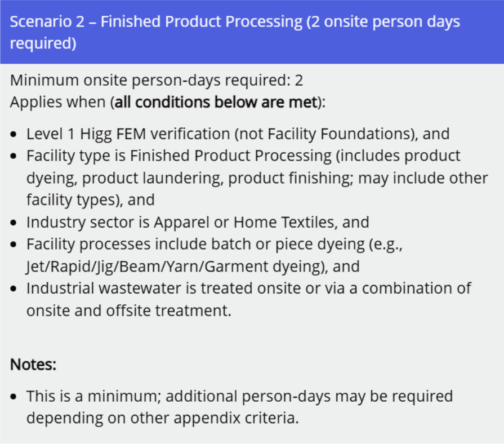Click the bold 'Notes:' heading
Image resolution: width=504 pixels, height=444 pixels.
33,365
